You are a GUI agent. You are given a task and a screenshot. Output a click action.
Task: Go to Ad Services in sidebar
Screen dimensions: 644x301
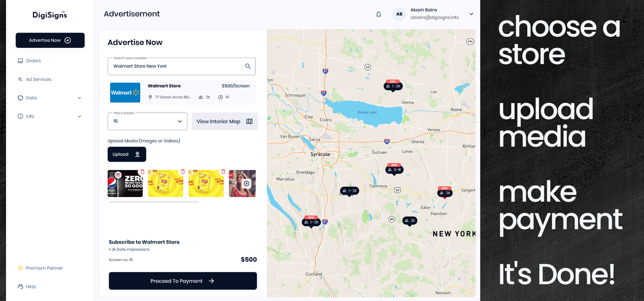click(38, 79)
